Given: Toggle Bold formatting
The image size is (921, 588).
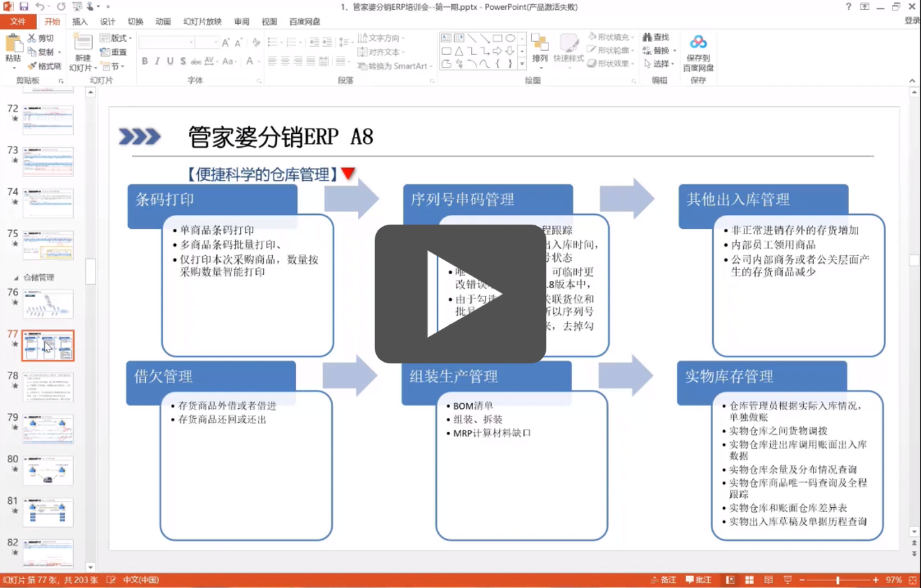Looking at the screenshot, I should 145,61.
